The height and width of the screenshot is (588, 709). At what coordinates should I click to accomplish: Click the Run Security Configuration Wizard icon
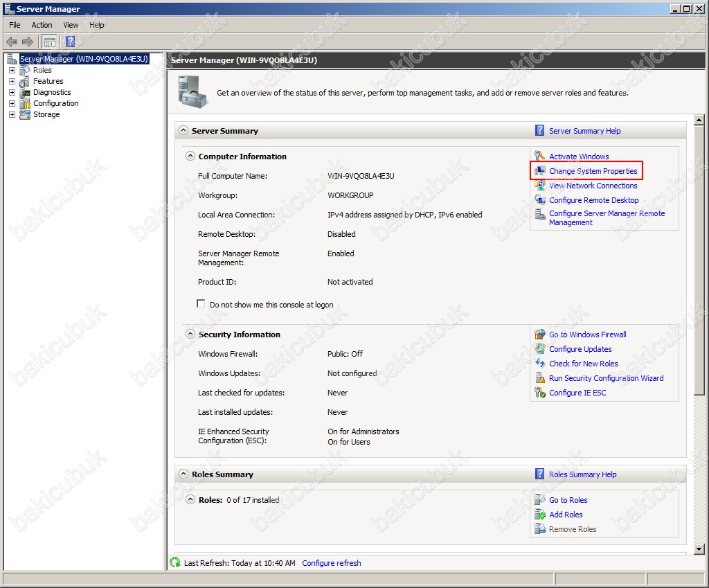[x=540, y=378]
